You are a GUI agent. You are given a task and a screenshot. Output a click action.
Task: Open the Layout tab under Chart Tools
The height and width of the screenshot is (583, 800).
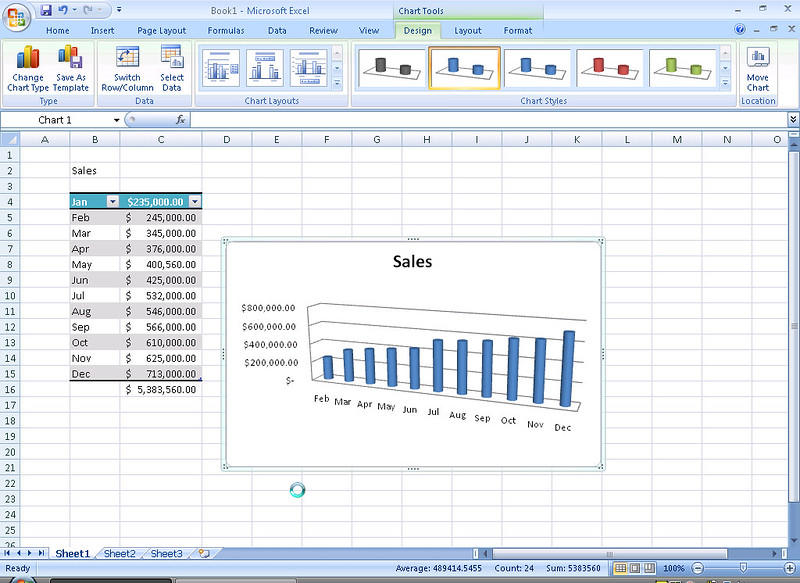[x=467, y=31]
